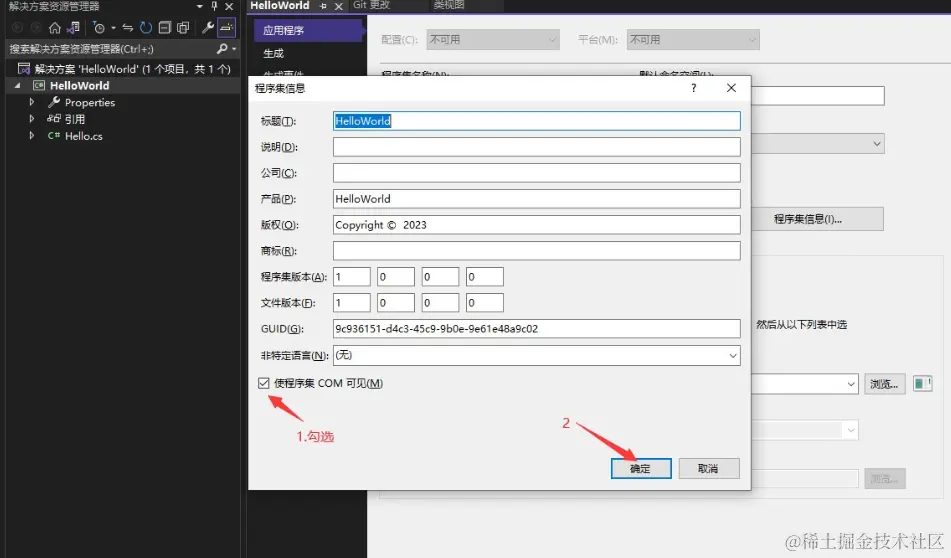
Task: Open the Solution Explorer window position dropdown arrow
Action: tap(200, 6)
